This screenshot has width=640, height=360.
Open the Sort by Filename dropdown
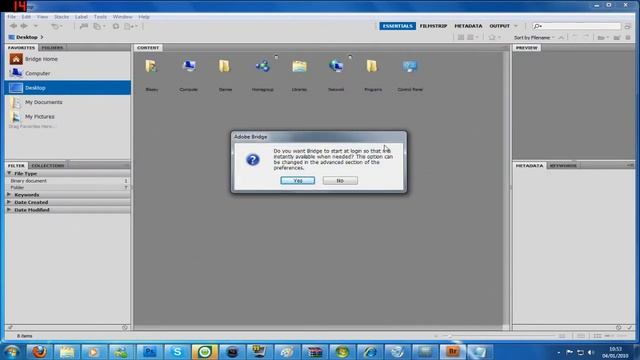(534, 38)
